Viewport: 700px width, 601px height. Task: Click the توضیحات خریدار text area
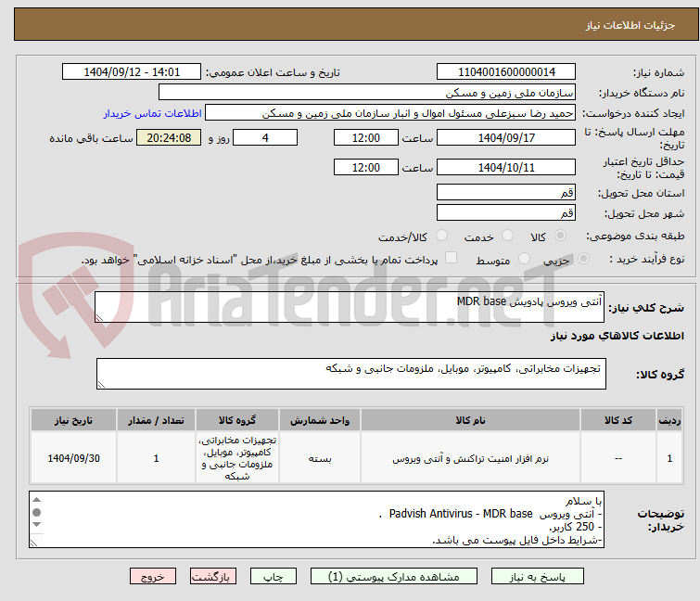click(316, 519)
